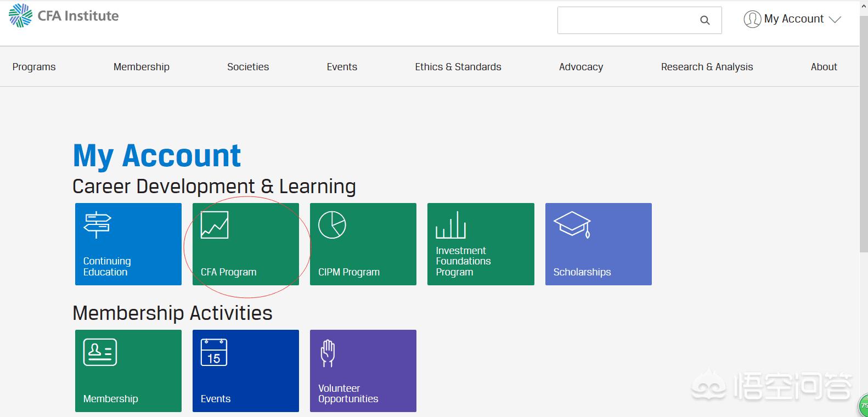868x417 pixels.
Task: Open the Research & Analysis menu
Action: click(707, 67)
